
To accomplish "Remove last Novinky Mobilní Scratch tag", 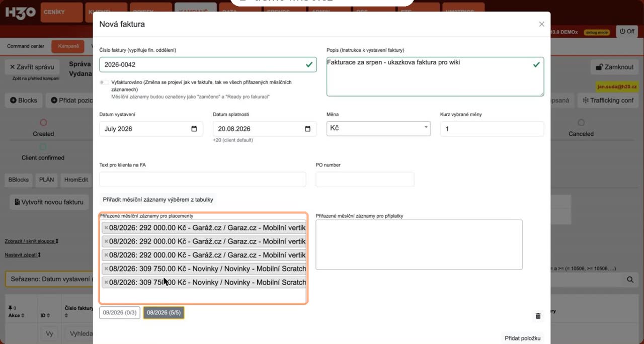I will coord(106,282).
